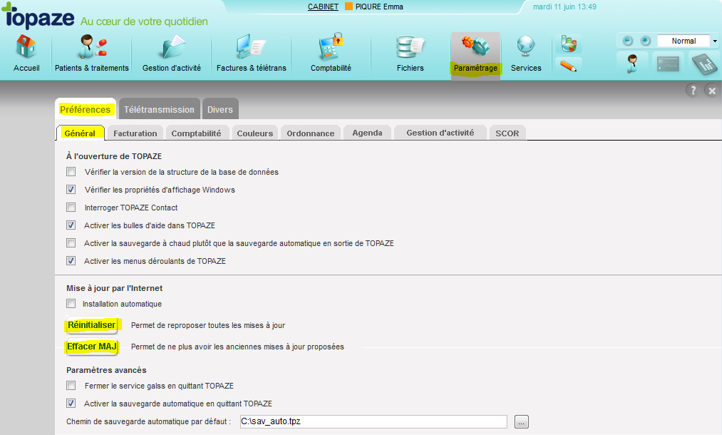Select the Agenda sub-tab
This screenshot has height=435, width=722.
click(x=367, y=133)
